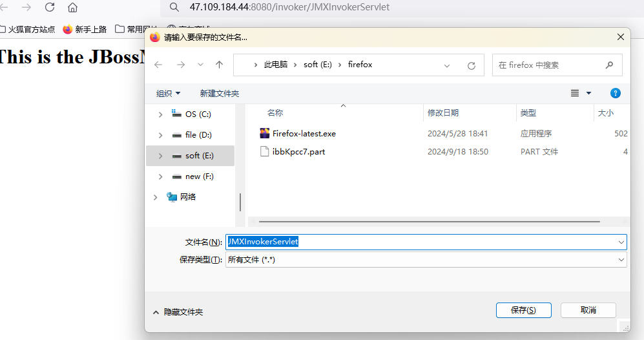Expand soft (E:) in the tree
Image resolution: width=644 pixels, height=340 pixels.
160,156
